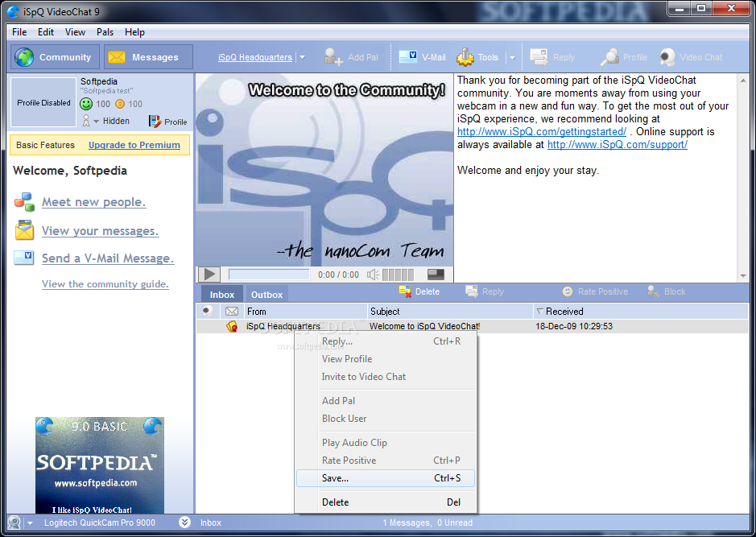Toggle the video display mode icon
Image resolution: width=756 pixels, height=537 pixels.
click(x=436, y=275)
